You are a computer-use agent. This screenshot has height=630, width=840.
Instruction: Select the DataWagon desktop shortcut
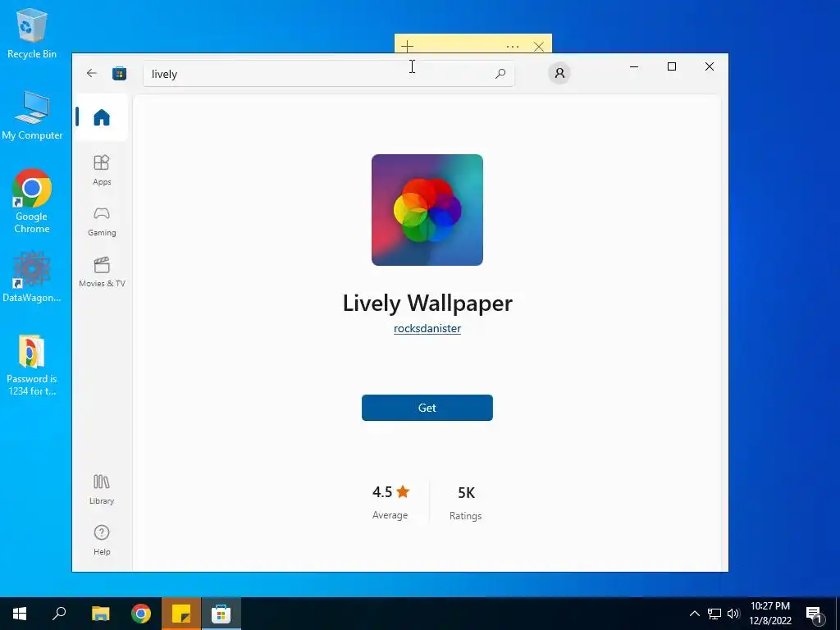(32, 277)
